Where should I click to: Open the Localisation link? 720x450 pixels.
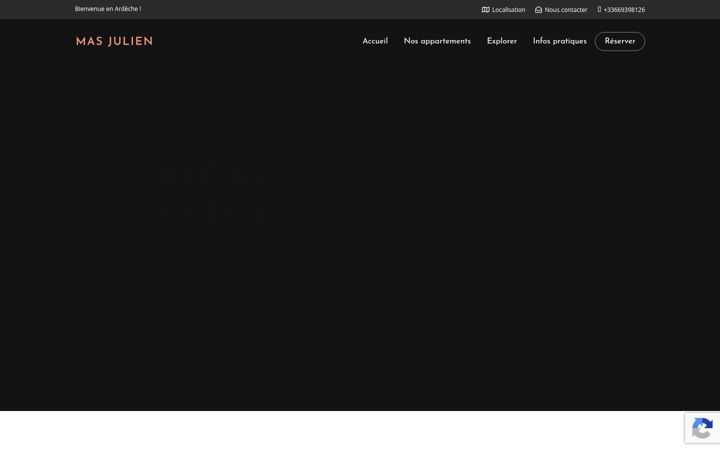pyautogui.click(x=508, y=10)
